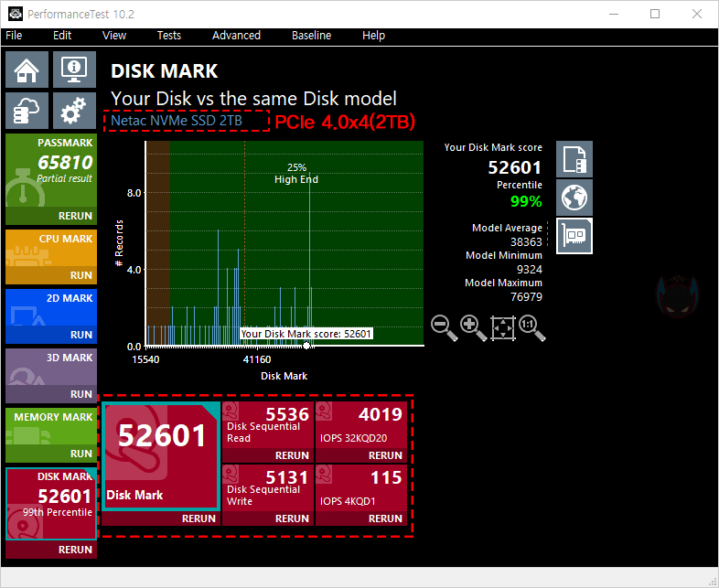Select the large Disk Mark 52601 tile
The image size is (719, 588).
pyautogui.click(x=161, y=456)
